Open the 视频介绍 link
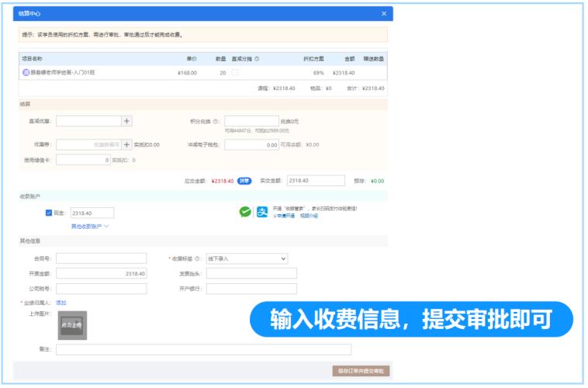This screenshot has width=588, height=388. (309, 216)
